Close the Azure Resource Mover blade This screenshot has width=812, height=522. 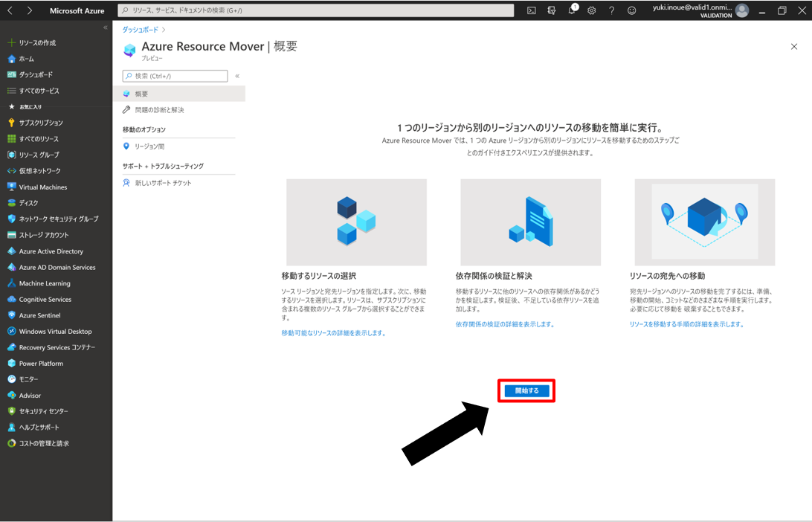tap(794, 47)
